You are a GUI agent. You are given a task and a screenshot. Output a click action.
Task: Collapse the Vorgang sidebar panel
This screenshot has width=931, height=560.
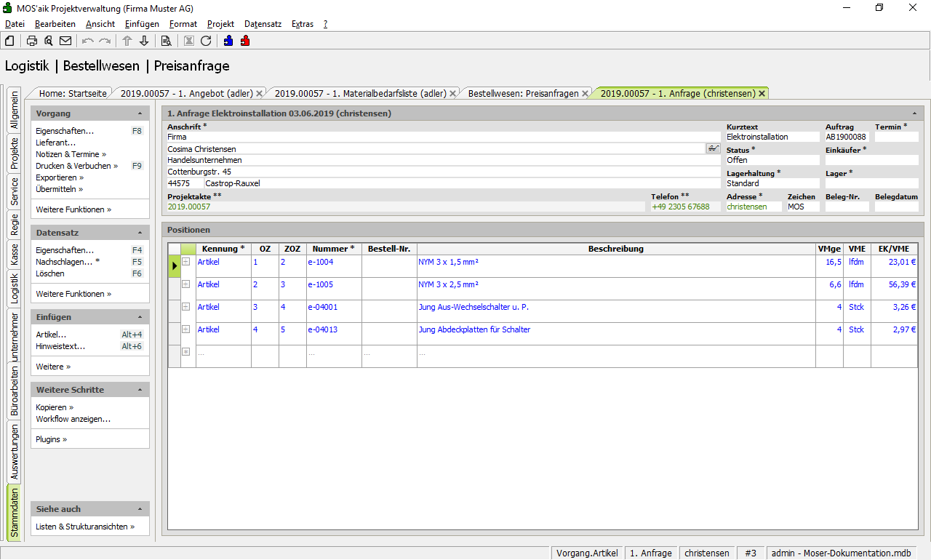140,113
